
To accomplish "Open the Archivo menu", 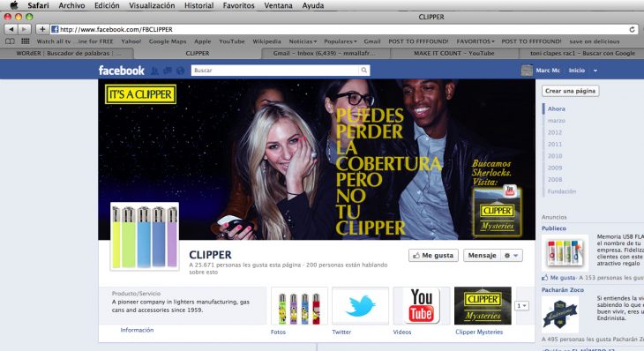I will [x=71, y=5].
